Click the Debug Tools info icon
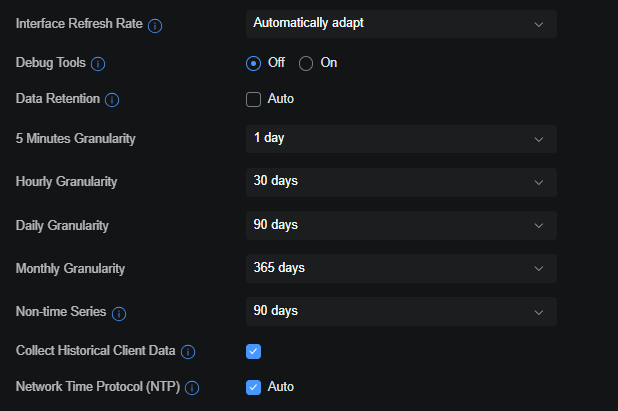The width and height of the screenshot is (618, 411). tap(98, 64)
